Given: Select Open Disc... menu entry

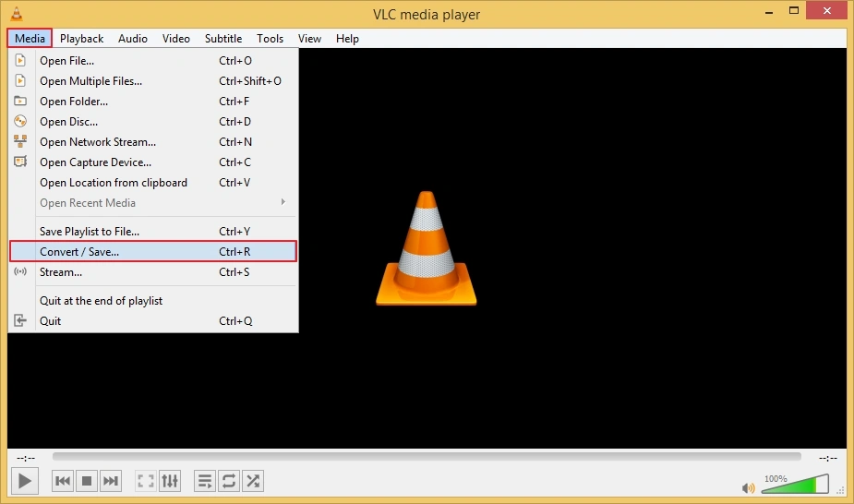Looking at the screenshot, I should 153,121.
